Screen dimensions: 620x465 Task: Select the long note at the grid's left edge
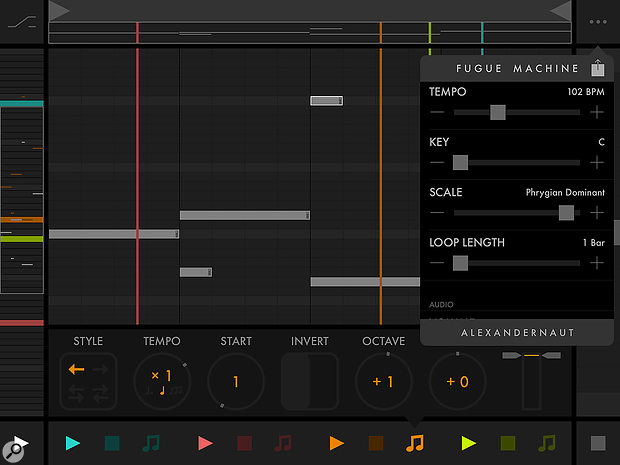114,234
